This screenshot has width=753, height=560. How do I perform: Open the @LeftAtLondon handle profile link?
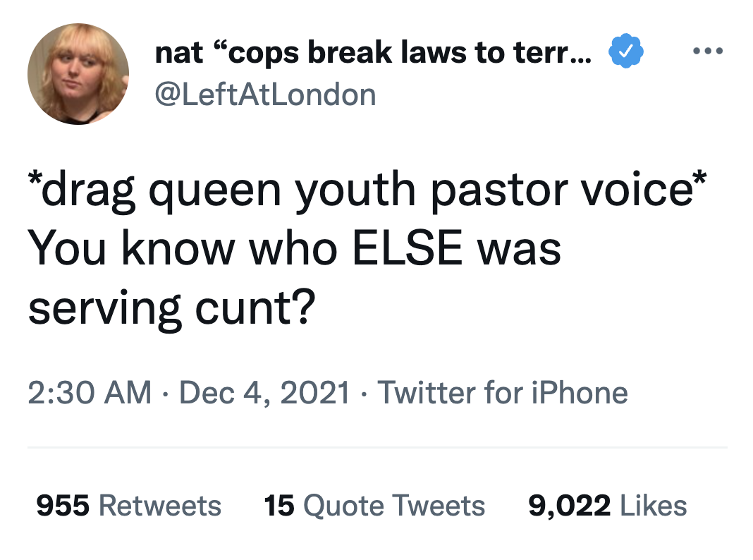[266, 95]
